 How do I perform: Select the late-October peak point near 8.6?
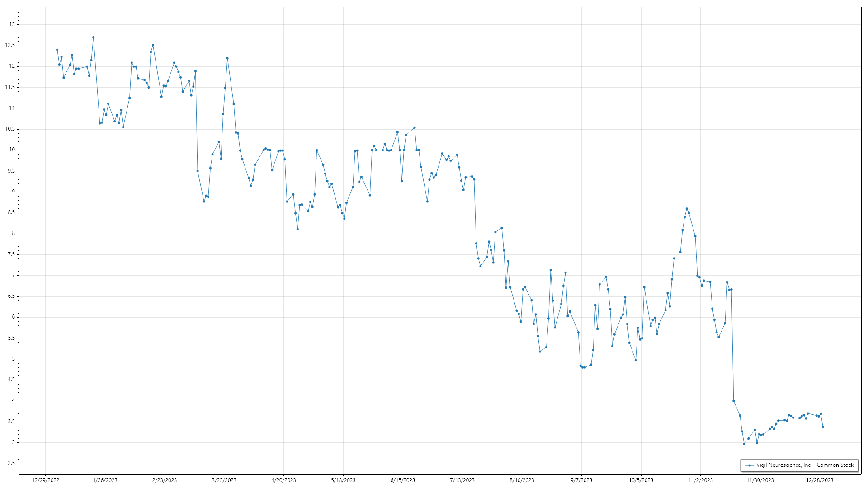pos(687,209)
